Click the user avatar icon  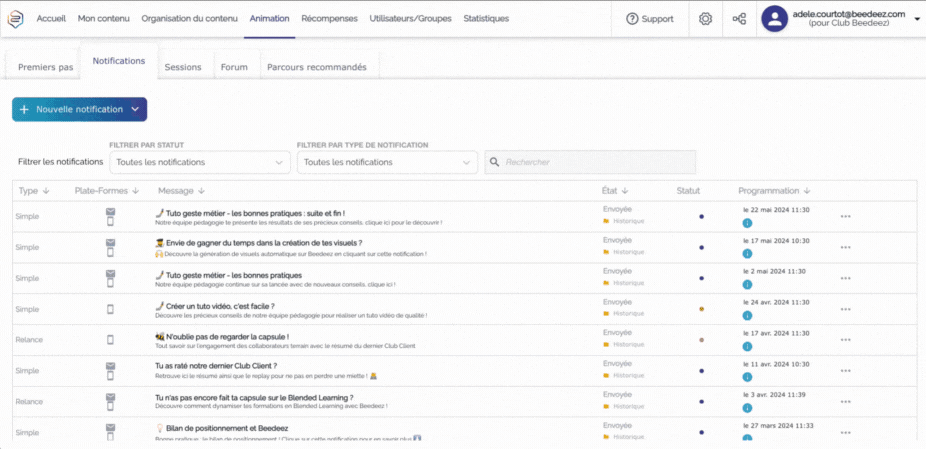(x=776, y=19)
